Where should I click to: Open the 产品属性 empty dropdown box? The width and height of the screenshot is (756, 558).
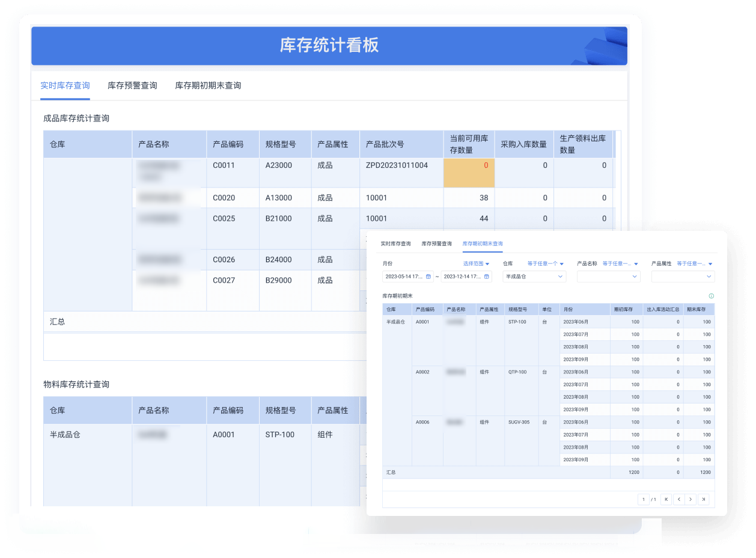[x=683, y=277]
